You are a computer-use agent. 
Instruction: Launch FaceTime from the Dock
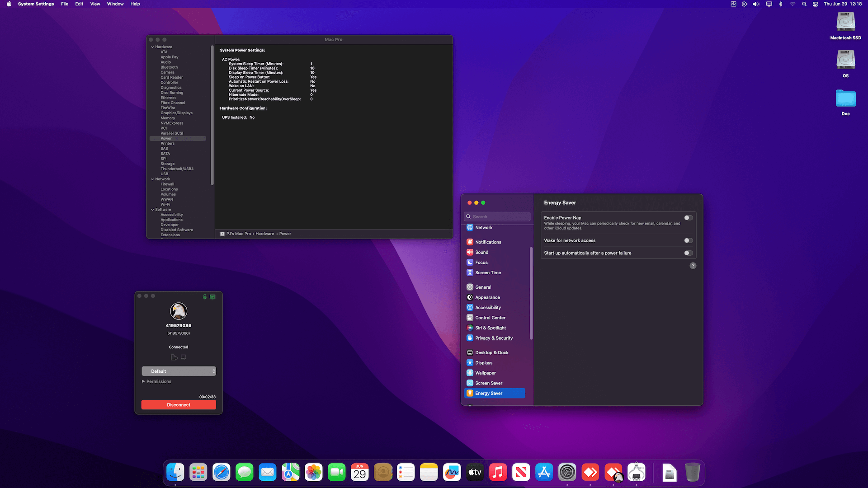point(337,473)
